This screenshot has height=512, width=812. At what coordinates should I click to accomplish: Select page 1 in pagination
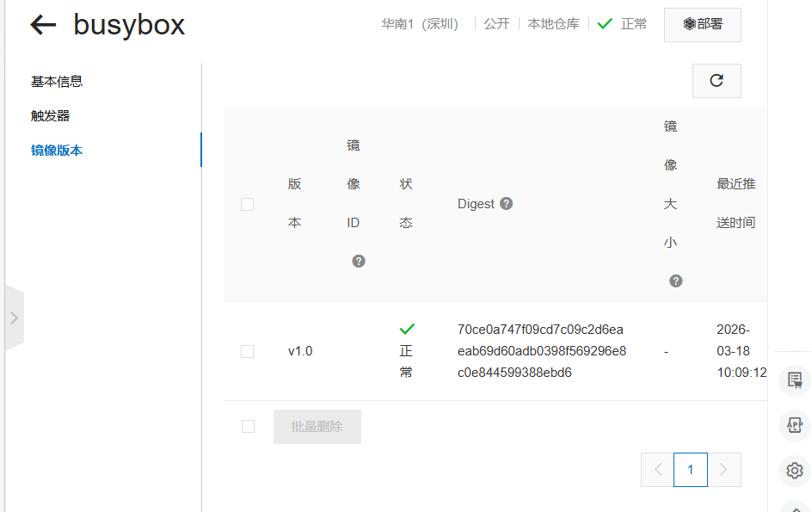click(x=691, y=470)
